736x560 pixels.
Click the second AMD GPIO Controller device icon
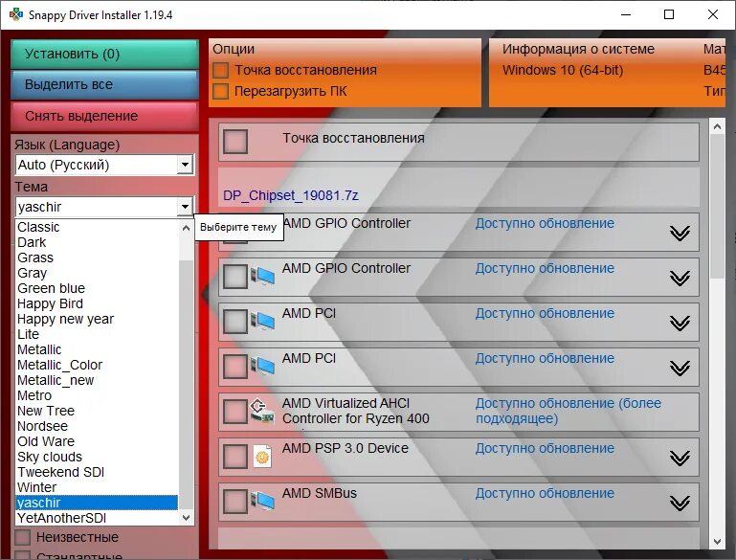coord(262,276)
